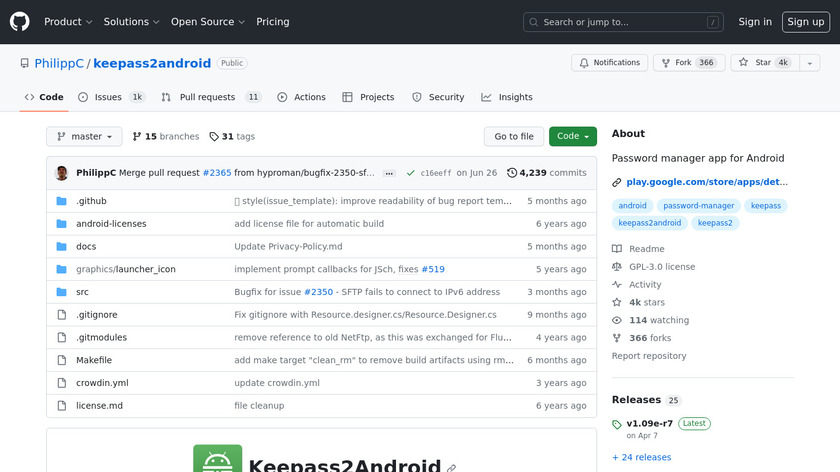Click the link chain icon in About
This screenshot has height=472, width=840.
tap(617, 182)
